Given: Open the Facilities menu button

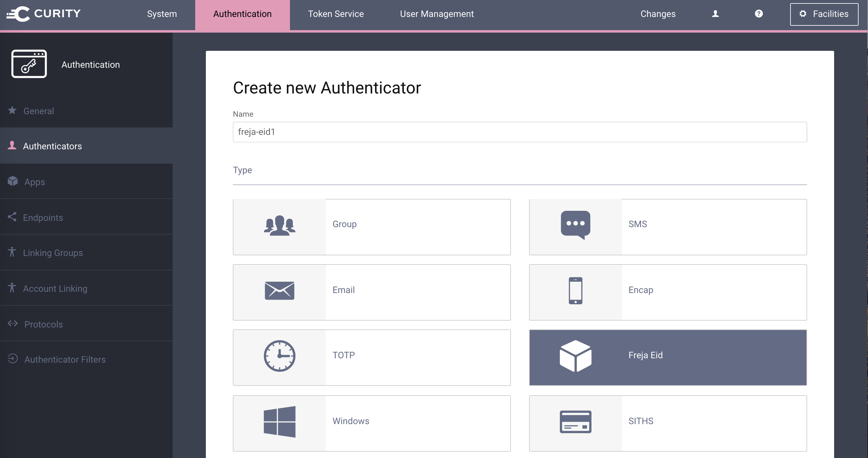Looking at the screenshot, I should coord(823,14).
